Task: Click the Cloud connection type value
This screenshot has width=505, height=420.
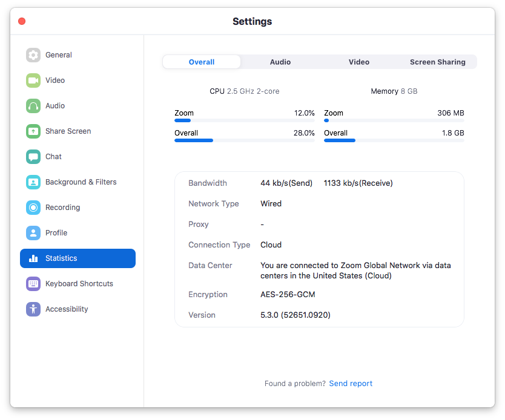Action: coord(271,245)
